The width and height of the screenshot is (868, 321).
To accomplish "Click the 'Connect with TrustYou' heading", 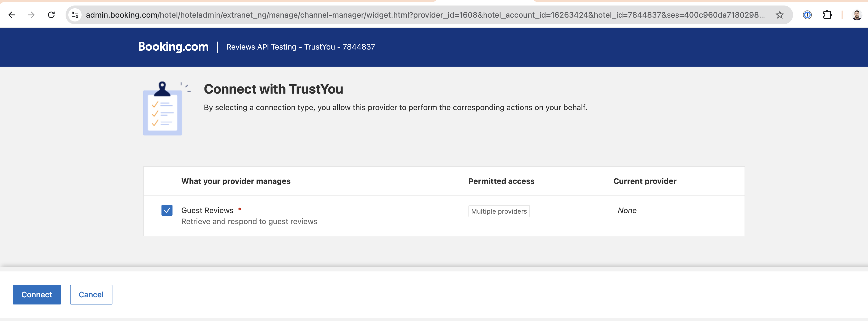I will click(273, 89).
